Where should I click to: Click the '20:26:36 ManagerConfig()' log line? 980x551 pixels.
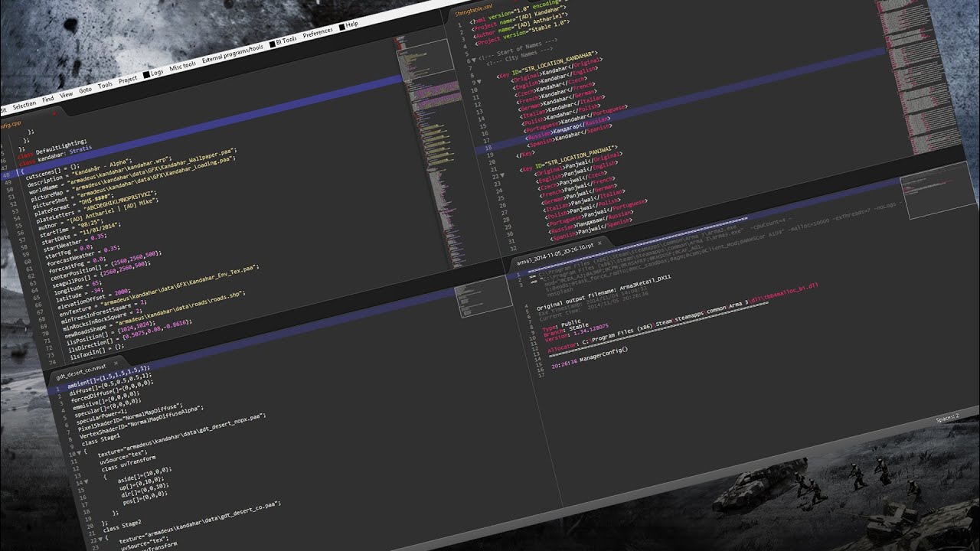[589, 358]
